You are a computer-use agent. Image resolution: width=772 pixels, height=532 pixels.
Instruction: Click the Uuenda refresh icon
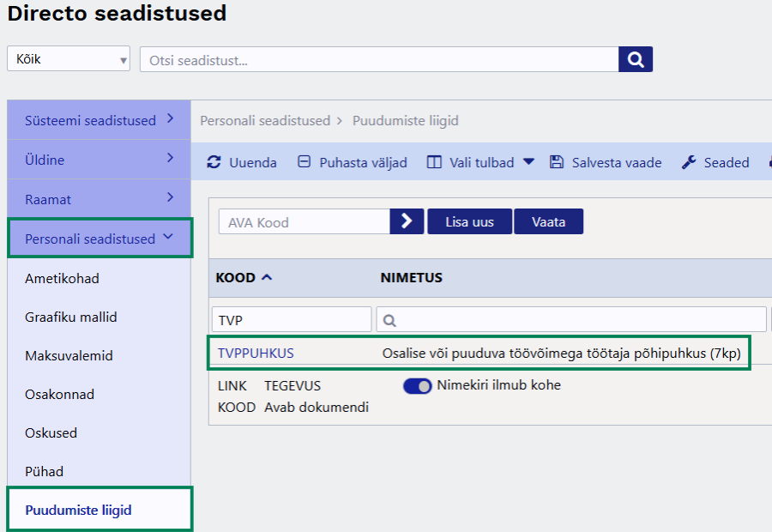tap(214, 162)
